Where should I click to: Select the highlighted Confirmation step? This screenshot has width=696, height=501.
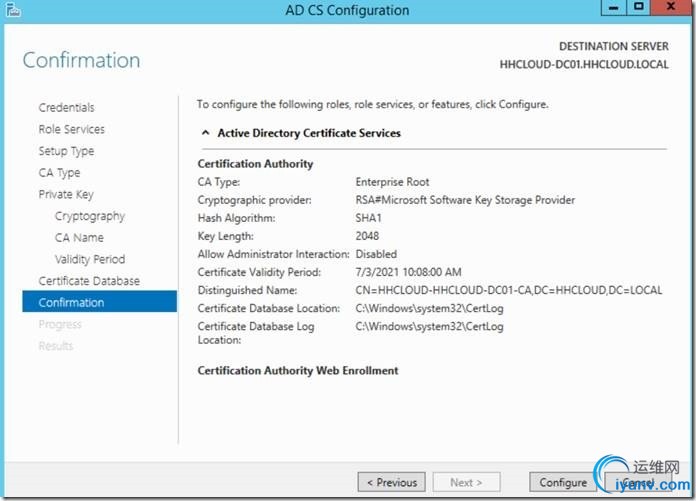71,303
